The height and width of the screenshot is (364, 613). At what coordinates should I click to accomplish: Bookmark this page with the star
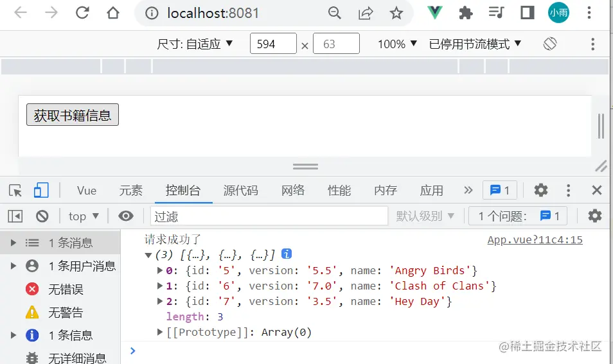click(396, 13)
